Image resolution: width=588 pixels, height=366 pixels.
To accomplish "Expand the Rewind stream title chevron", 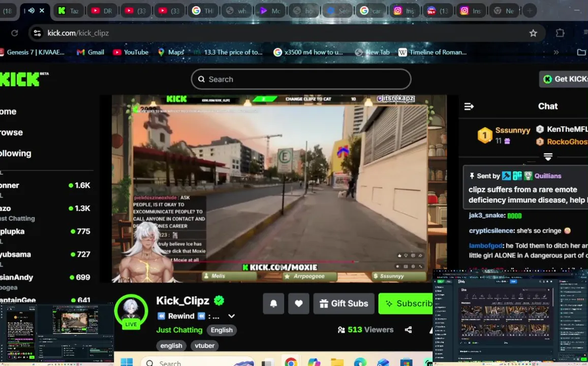I will coord(231,316).
